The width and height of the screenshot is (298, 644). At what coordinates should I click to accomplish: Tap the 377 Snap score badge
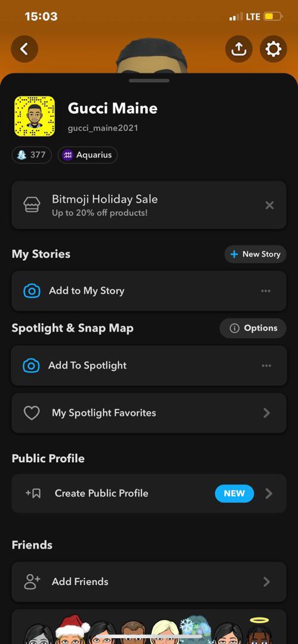click(x=32, y=155)
